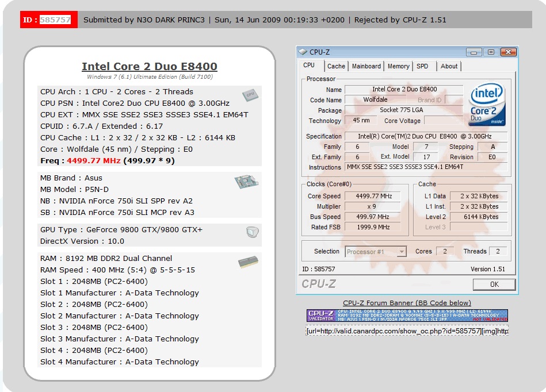Click the L1 Inst. 2 x 32 KBytes value
The height and width of the screenshot is (392, 546).
point(479,206)
